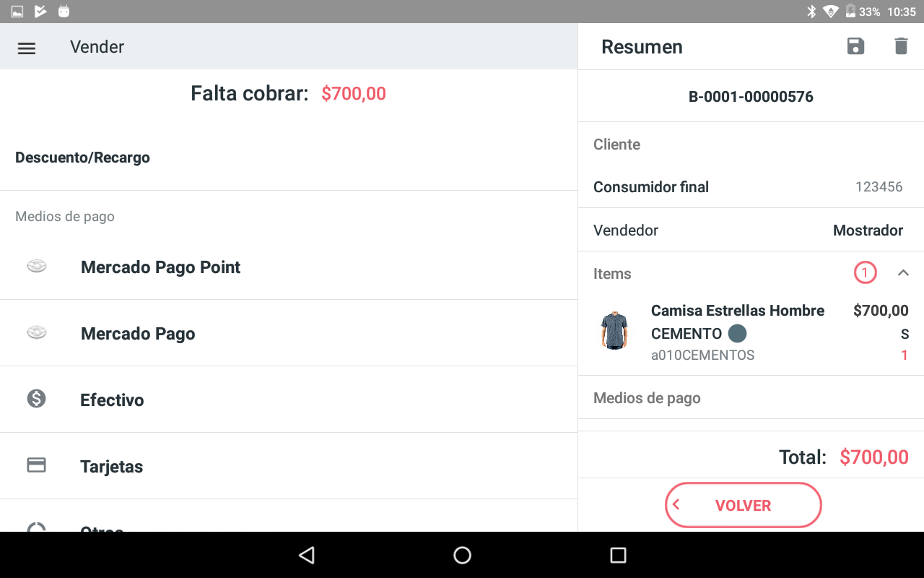Select the Mercado Pago handshake icon
This screenshot has height=578, width=924.
pyautogui.click(x=37, y=333)
